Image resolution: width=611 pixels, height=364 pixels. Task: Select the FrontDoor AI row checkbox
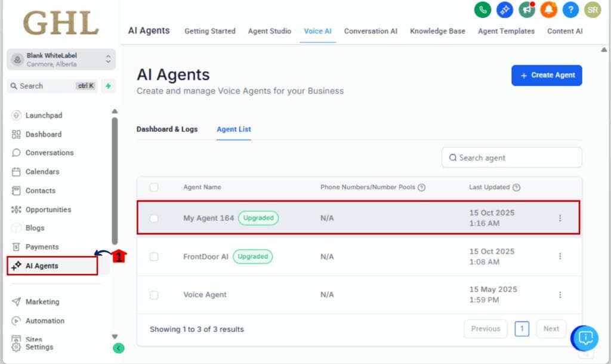155,256
